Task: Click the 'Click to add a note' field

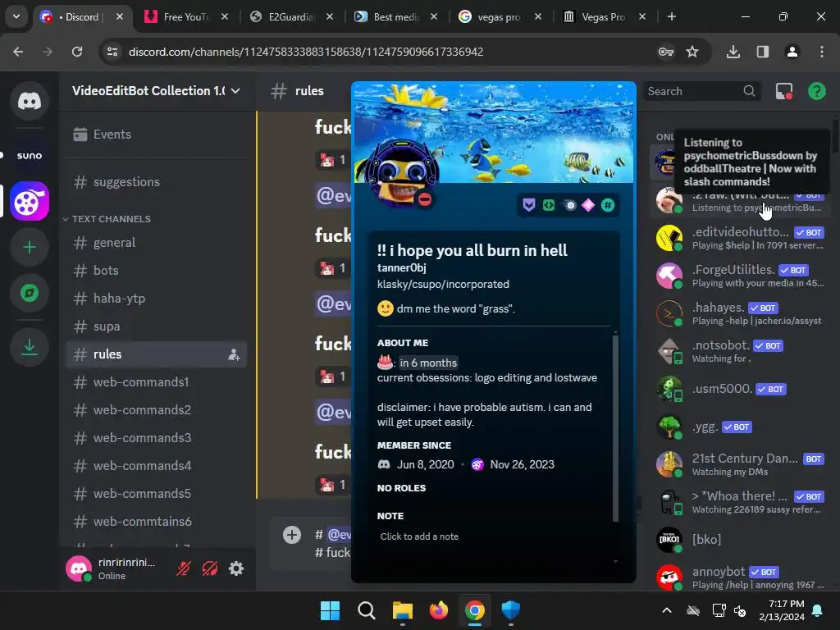Action: tap(493, 536)
